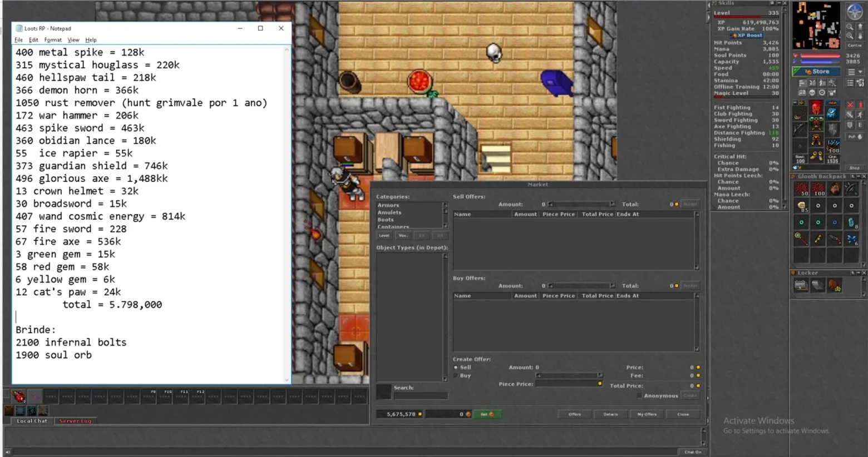Switch to the Server Log chat tab
The width and height of the screenshot is (868, 457).
[x=75, y=421]
